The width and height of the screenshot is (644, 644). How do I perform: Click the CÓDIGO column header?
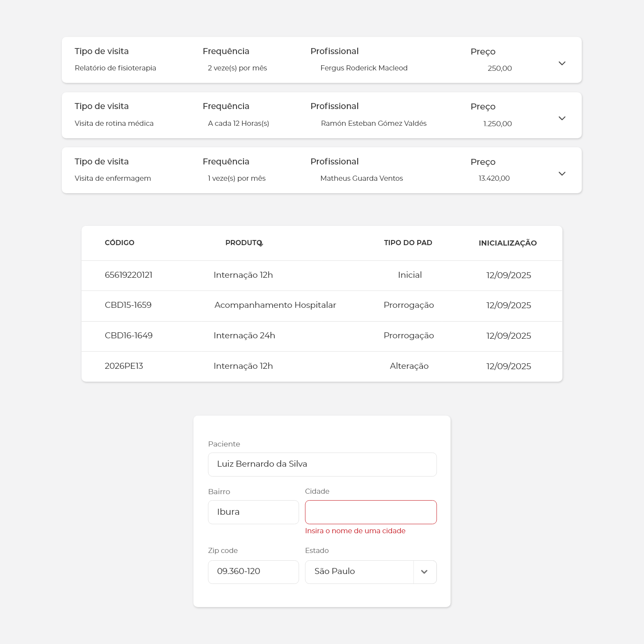tap(119, 243)
